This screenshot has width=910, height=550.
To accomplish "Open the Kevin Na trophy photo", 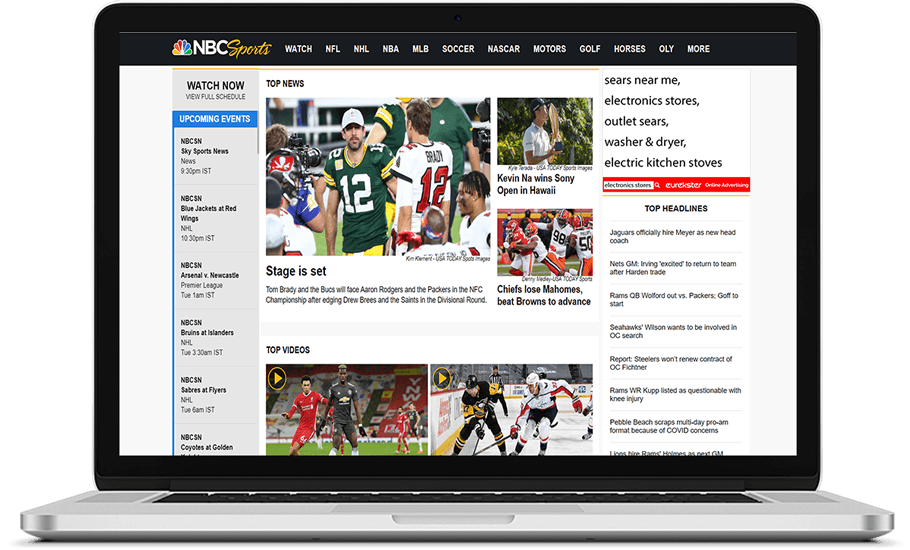I will tap(545, 131).
